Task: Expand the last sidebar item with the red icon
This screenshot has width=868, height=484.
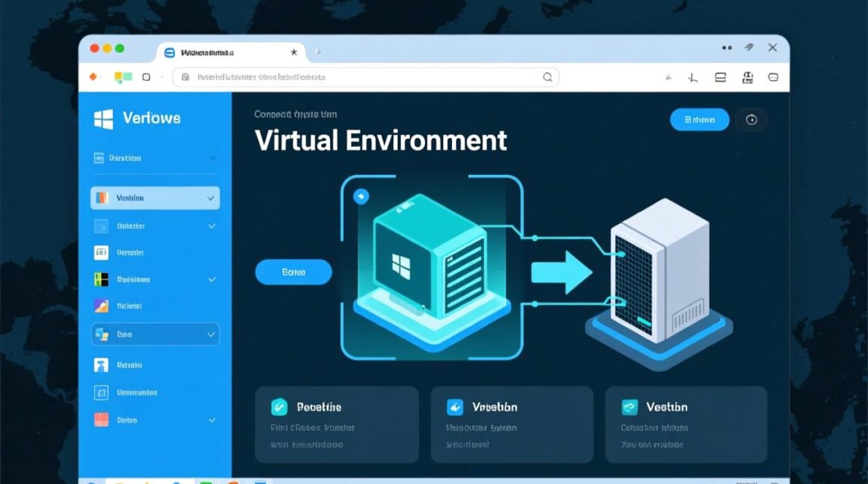Action: coord(211,420)
